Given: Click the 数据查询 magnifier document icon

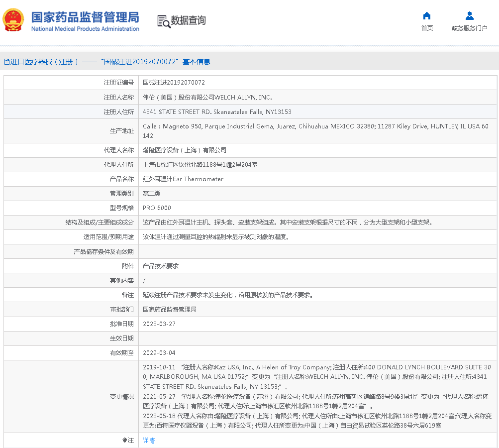Looking at the screenshot, I should coord(164,21).
